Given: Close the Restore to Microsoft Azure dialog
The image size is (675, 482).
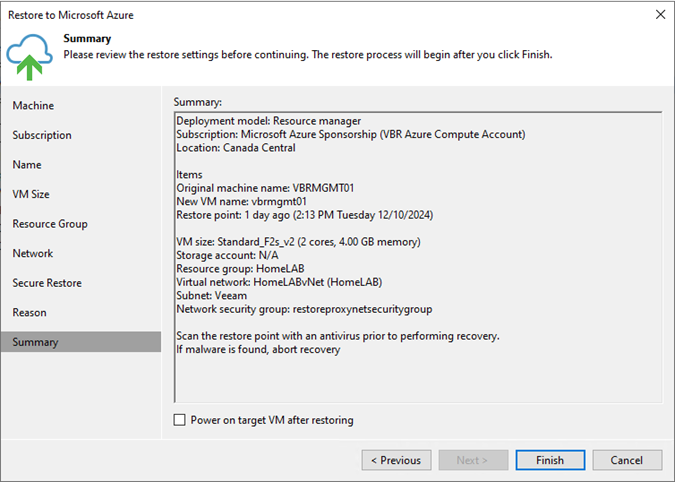Looking at the screenshot, I should click(660, 15).
